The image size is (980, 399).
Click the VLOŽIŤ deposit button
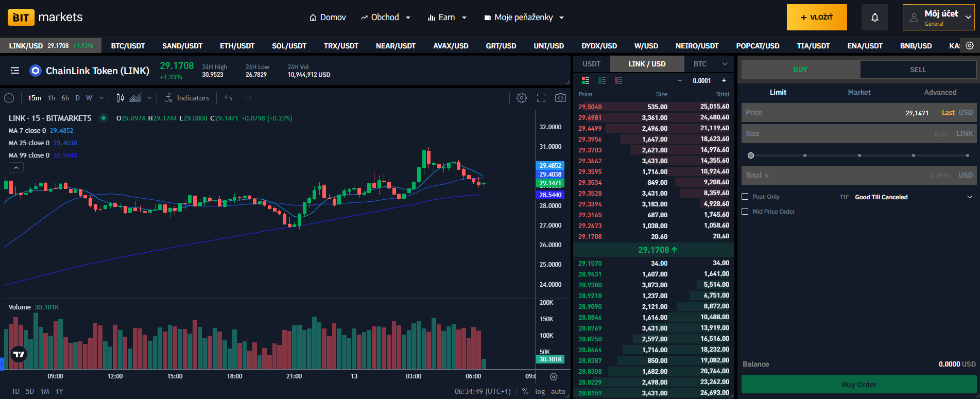coord(816,18)
